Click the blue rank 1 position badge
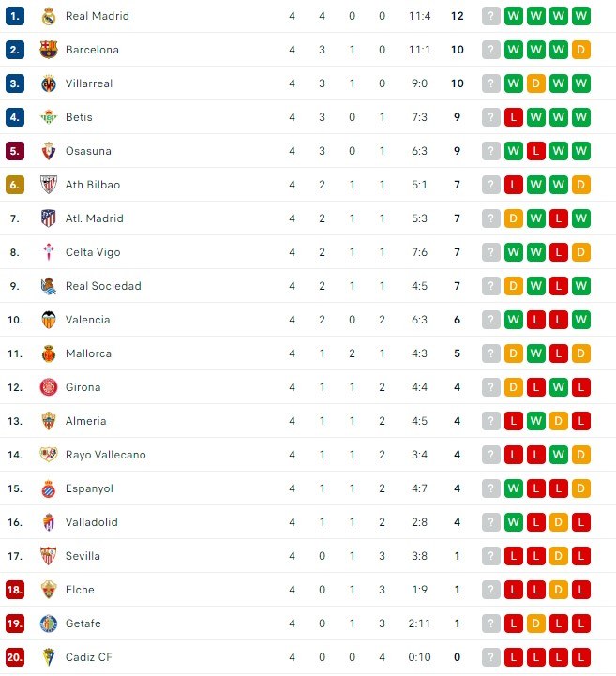This screenshot has width=616, height=676. click(15, 16)
